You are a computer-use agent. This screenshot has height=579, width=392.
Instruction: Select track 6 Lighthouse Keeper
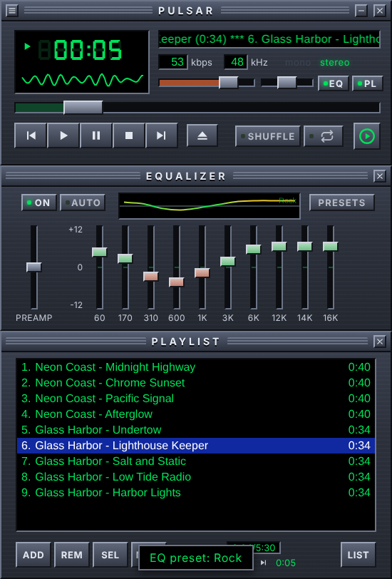pos(196,446)
